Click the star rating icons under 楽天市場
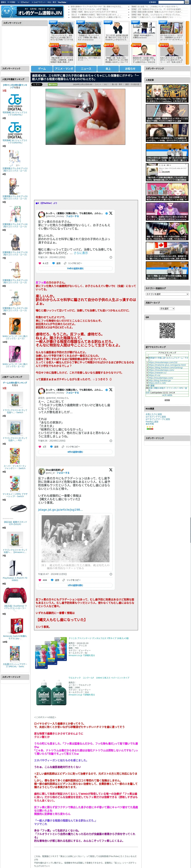The width and height of the screenshot is (191, 868). tap(150, 427)
